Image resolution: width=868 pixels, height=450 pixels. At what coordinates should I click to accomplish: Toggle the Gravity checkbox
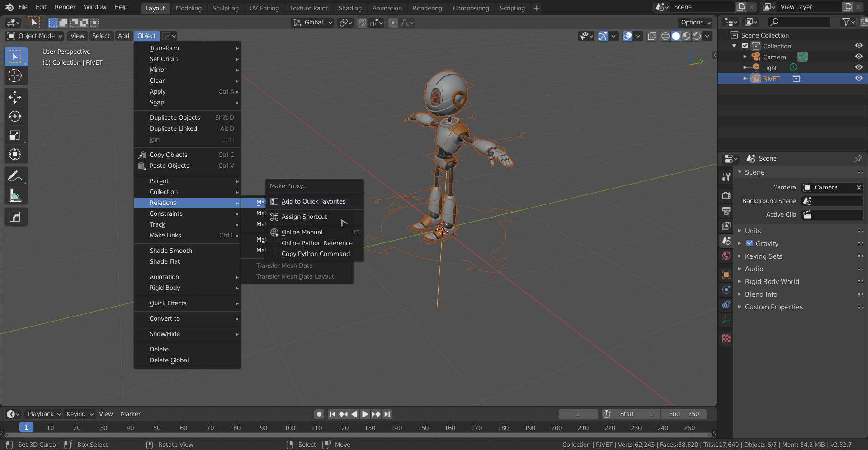pyautogui.click(x=750, y=243)
